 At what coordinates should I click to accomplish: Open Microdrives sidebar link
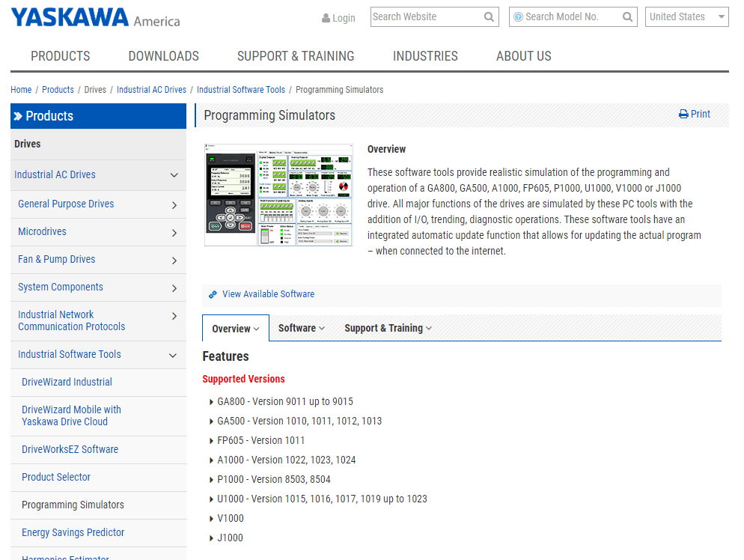(42, 231)
